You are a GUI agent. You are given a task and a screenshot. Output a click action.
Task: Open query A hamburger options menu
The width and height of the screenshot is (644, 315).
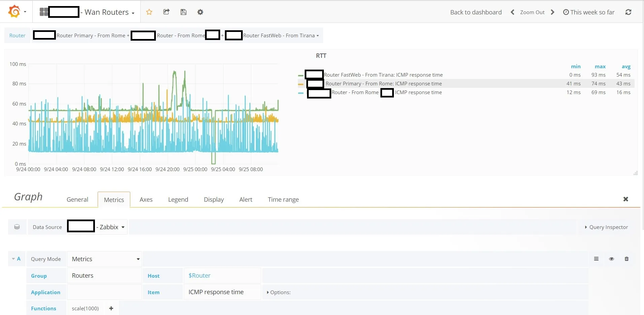[x=596, y=259]
